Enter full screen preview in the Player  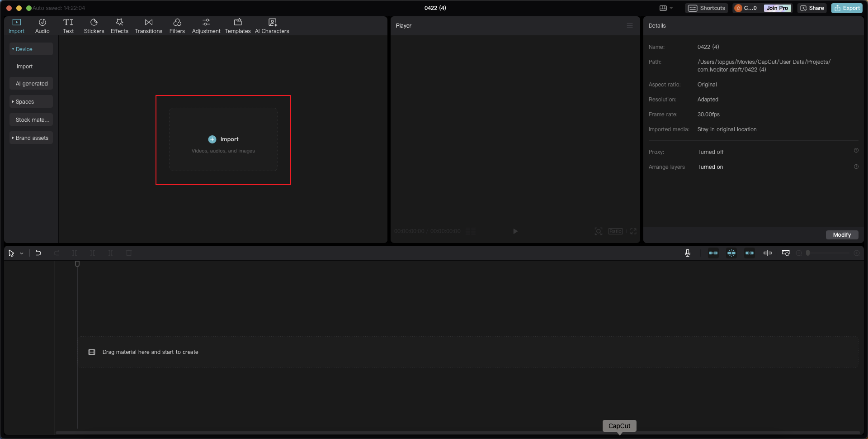coord(633,231)
